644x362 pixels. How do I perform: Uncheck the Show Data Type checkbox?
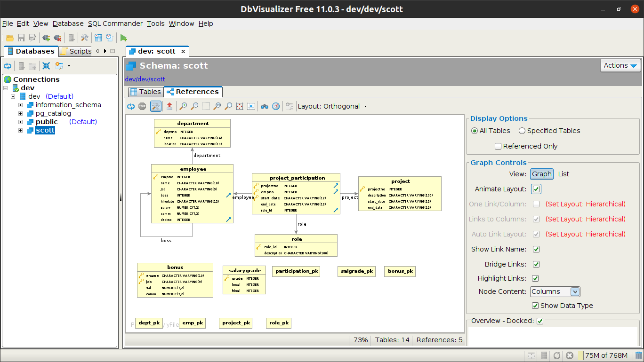click(x=535, y=306)
